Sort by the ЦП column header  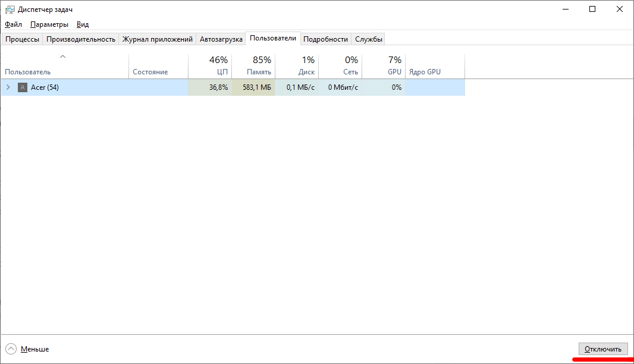point(210,66)
